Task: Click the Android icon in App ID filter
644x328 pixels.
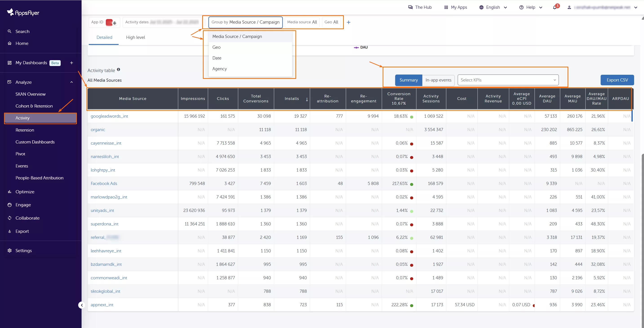Action: coord(115,23)
